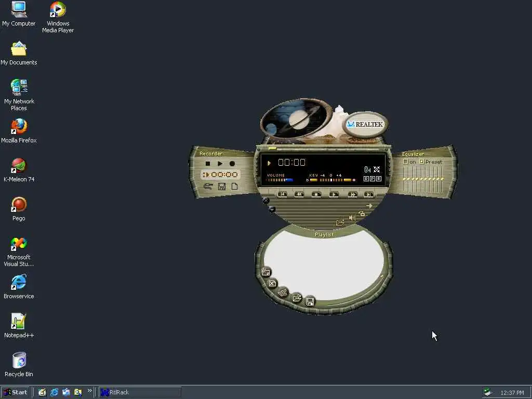Click the last equalizer band slider
This screenshot has height=399, width=532.
442,179
